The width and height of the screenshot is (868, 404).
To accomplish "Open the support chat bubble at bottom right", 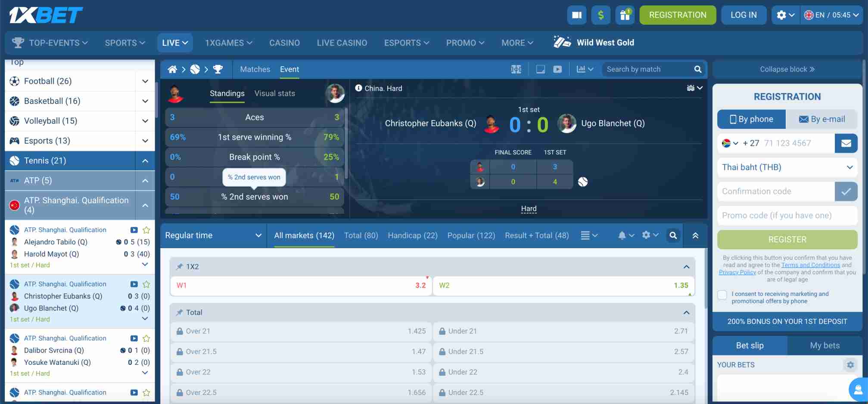I will 856,389.
